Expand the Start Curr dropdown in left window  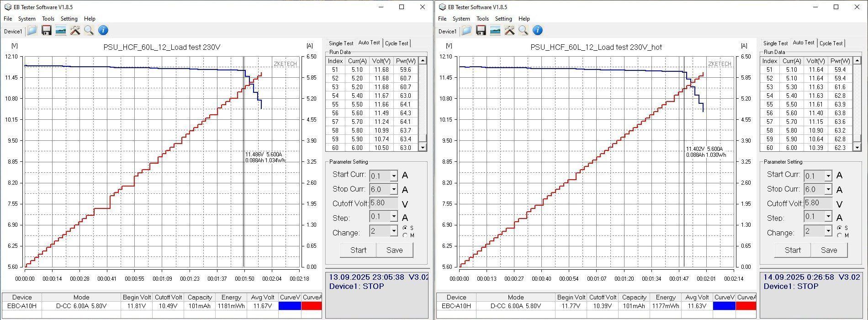tap(393, 176)
